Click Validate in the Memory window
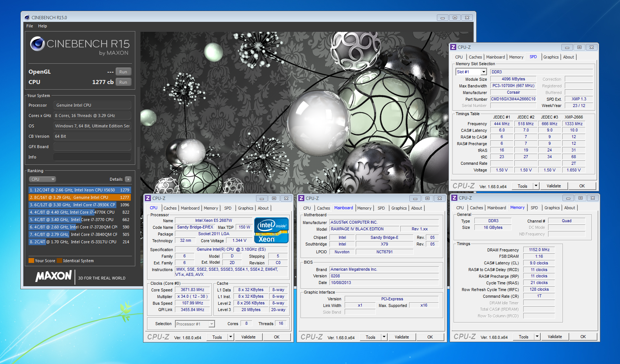Screen dimensions: 620x364 tap(555, 337)
